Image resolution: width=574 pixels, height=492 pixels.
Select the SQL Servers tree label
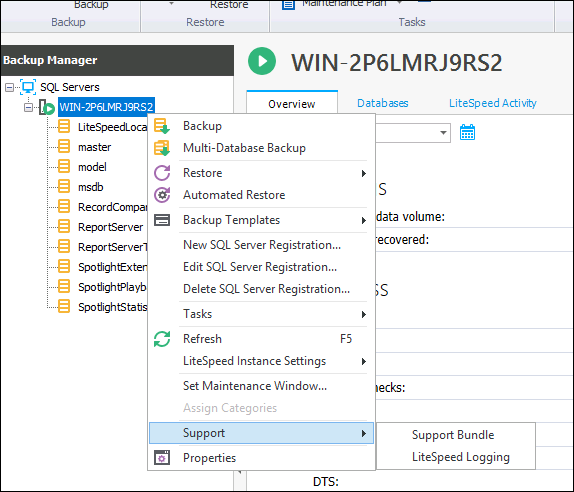[70, 87]
